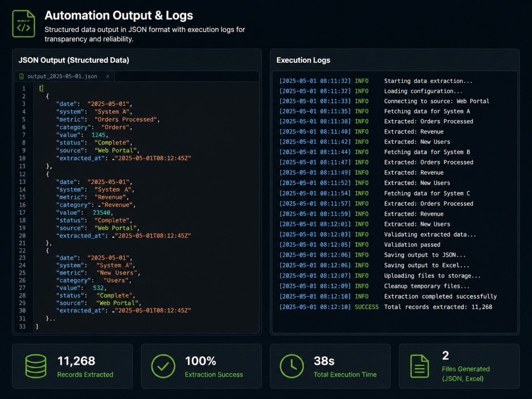Select log line Cleanup temporary files...

pos(374,286)
